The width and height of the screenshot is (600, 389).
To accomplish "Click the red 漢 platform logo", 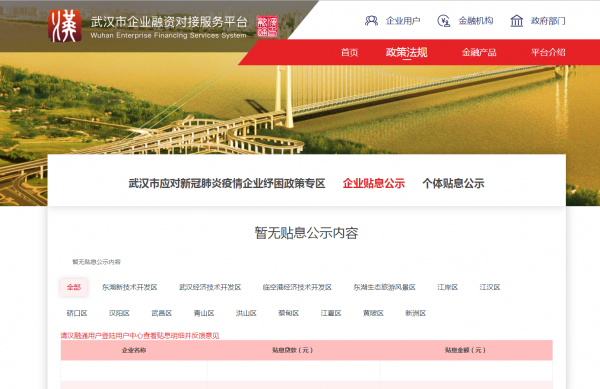I will [x=65, y=26].
